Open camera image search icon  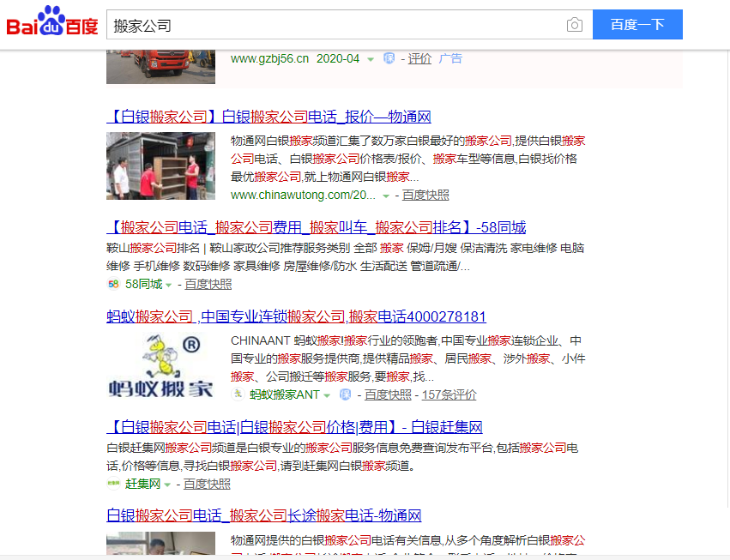(575, 25)
